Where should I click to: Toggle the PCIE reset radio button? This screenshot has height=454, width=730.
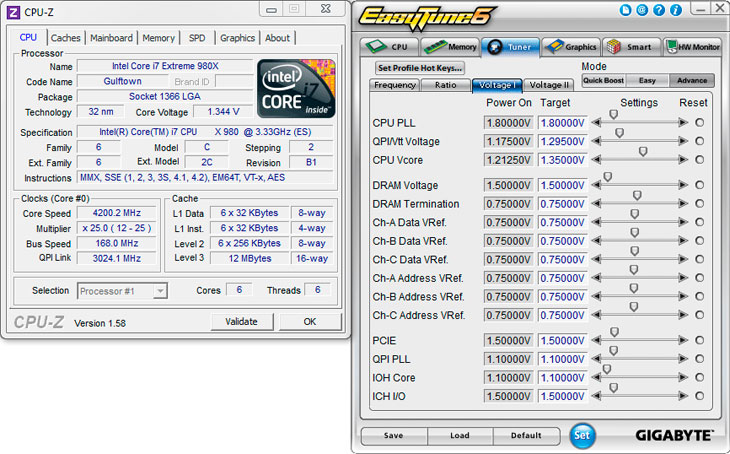pyautogui.click(x=700, y=340)
